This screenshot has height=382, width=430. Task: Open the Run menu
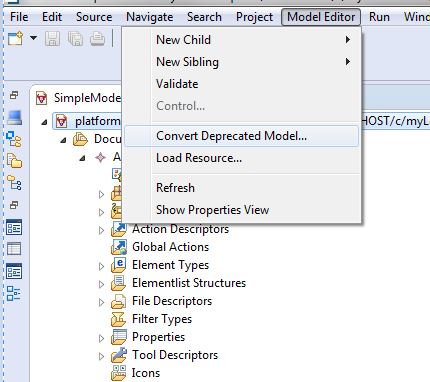click(379, 17)
